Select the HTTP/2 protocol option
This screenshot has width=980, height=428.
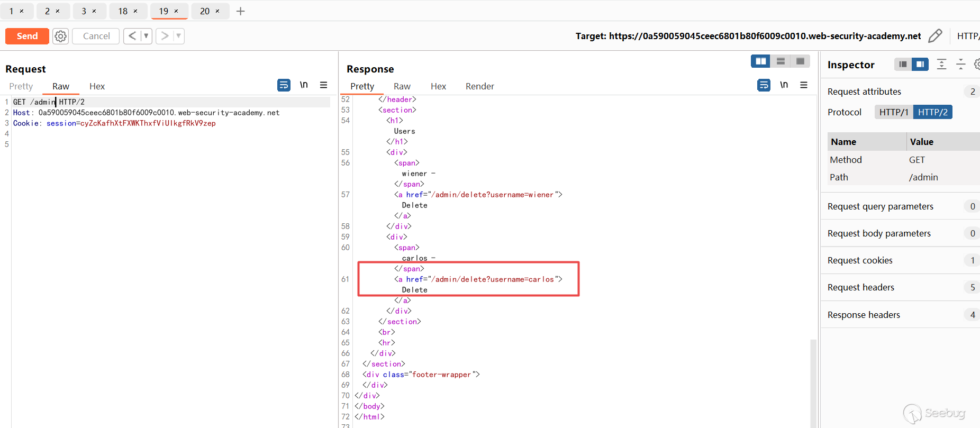point(932,112)
